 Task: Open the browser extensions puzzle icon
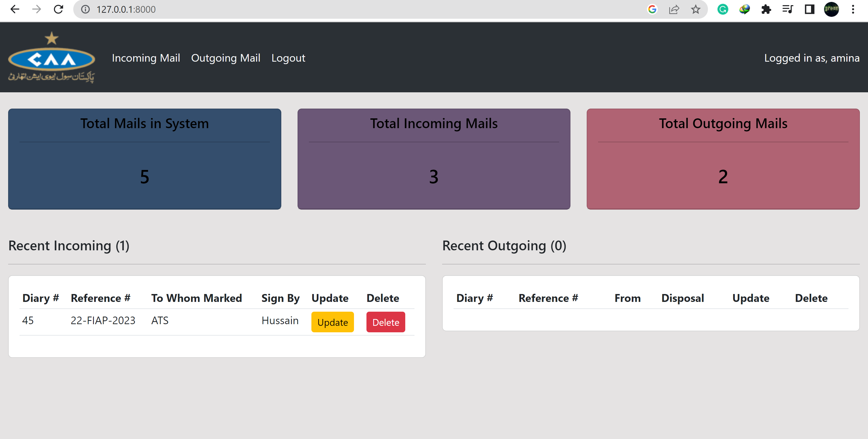[766, 9]
